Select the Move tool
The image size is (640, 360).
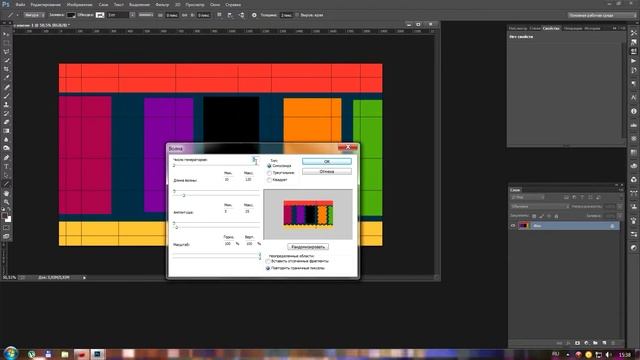(x=6, y=34)
